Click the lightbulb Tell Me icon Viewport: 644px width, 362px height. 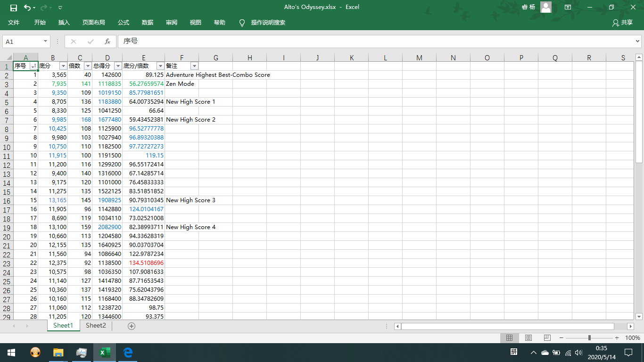pos(242,23)
